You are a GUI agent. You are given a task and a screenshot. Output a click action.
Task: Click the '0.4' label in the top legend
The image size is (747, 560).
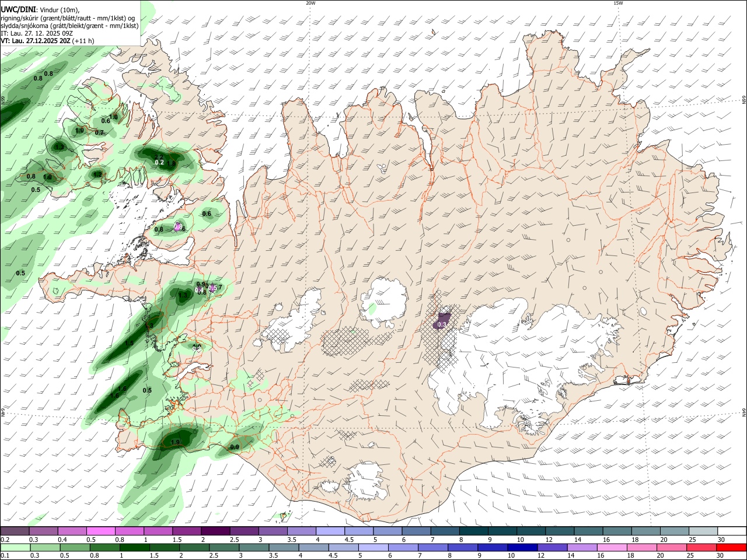click(62, 540)
